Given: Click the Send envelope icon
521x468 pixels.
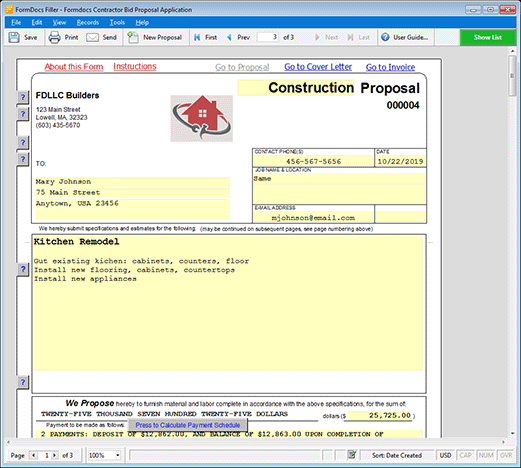Looking at the screenshot, I should (x=92, y=37).
